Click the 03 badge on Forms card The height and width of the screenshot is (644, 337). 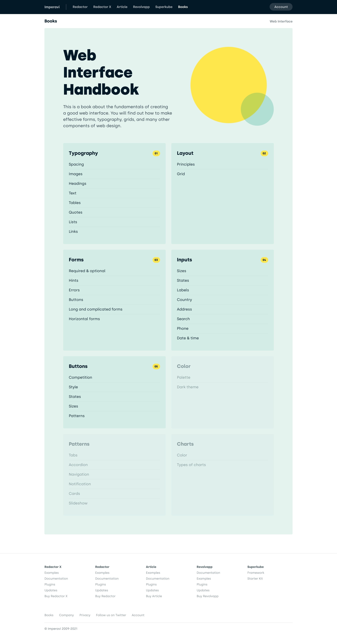(156, 260)
